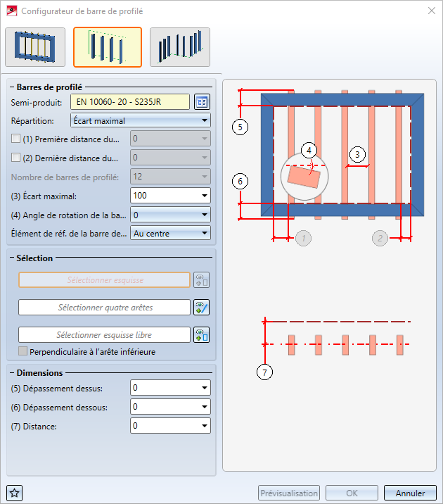Click the Nombre de barres de profilé dropdown
The height and width of the screenshot is (504, 443).
tap(170, 177)
